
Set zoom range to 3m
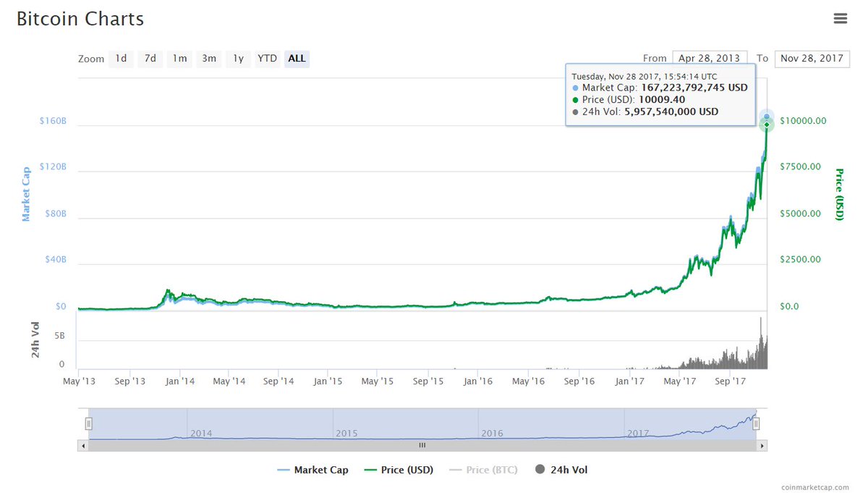point(209,59)
